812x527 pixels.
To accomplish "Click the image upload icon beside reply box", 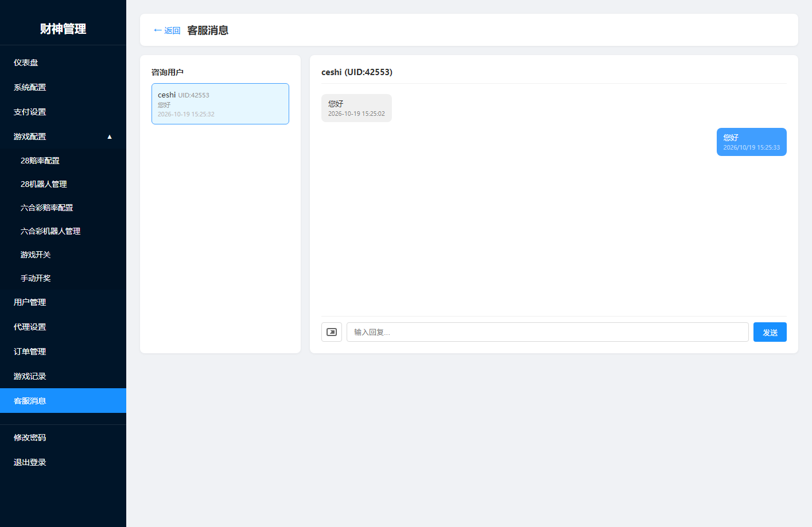I will click(332, 332).
